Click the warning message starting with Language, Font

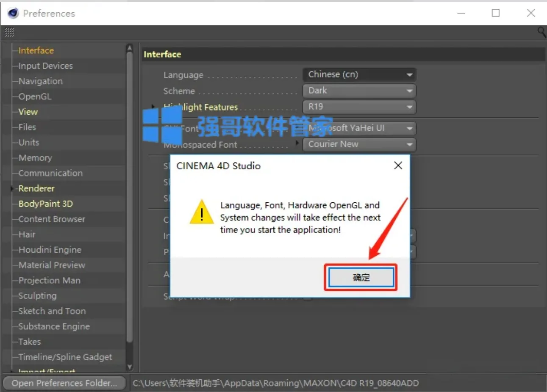coord(300,218)
